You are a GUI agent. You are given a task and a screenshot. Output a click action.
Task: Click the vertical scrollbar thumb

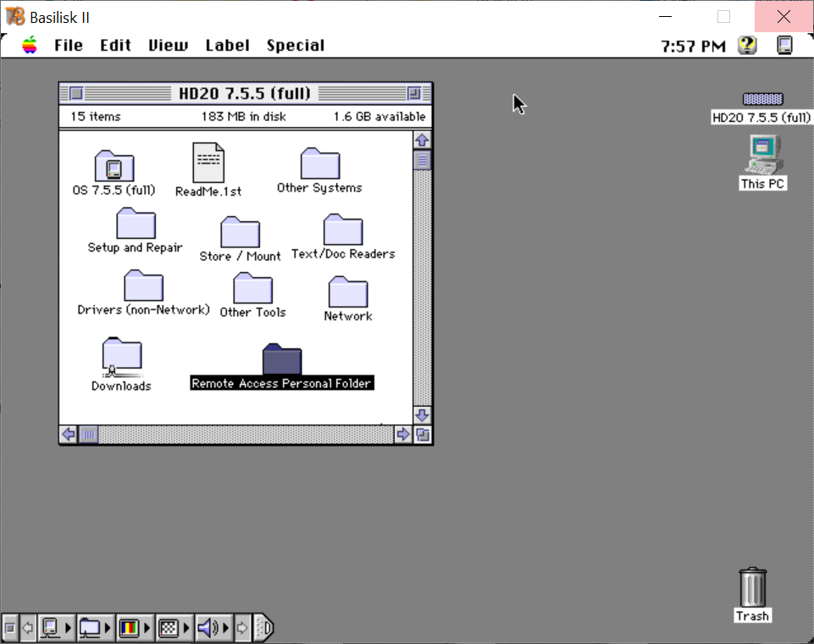[422, 160]
